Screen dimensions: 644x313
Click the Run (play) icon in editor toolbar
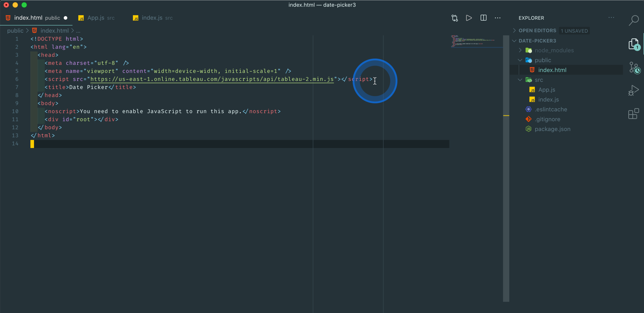[x=469, y=18]
